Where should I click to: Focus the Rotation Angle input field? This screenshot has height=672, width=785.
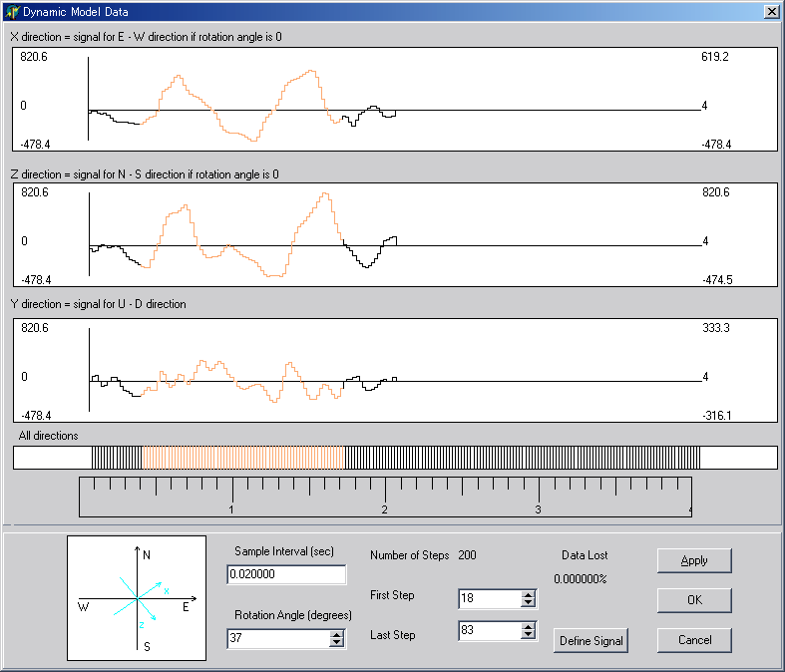pyautogui.click(x=277, y=639)
